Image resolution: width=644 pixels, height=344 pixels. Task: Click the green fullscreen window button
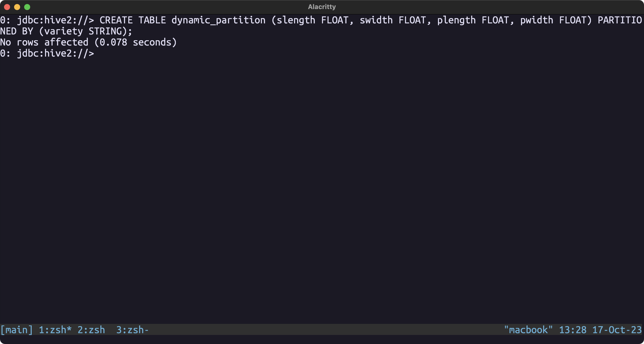(27, 7)
